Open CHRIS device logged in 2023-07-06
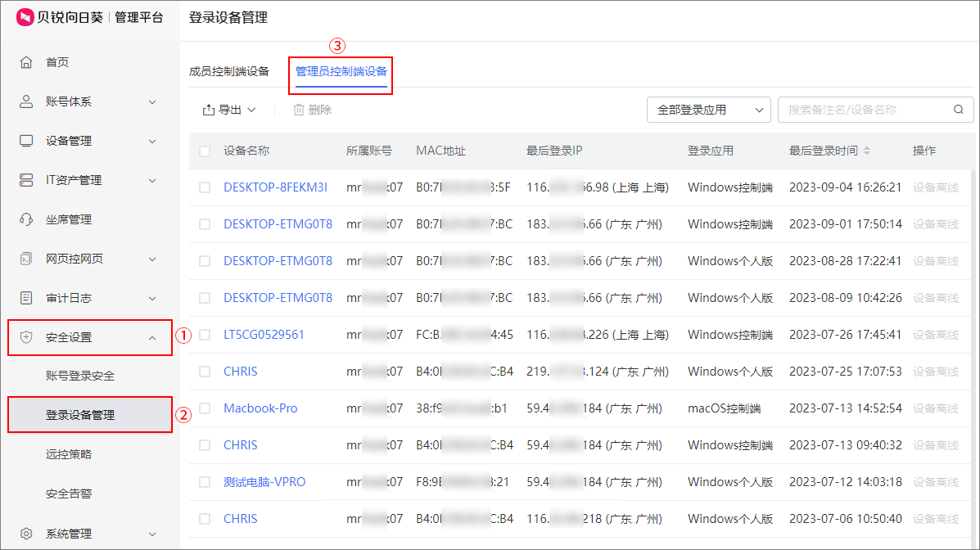The width and height of the screenshot is (980, 550). (241, 519)
